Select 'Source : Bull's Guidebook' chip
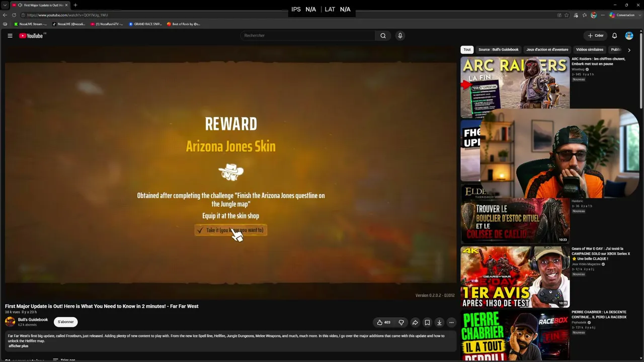The width and height of the screenshot is (644, 362). coord(498,50)
